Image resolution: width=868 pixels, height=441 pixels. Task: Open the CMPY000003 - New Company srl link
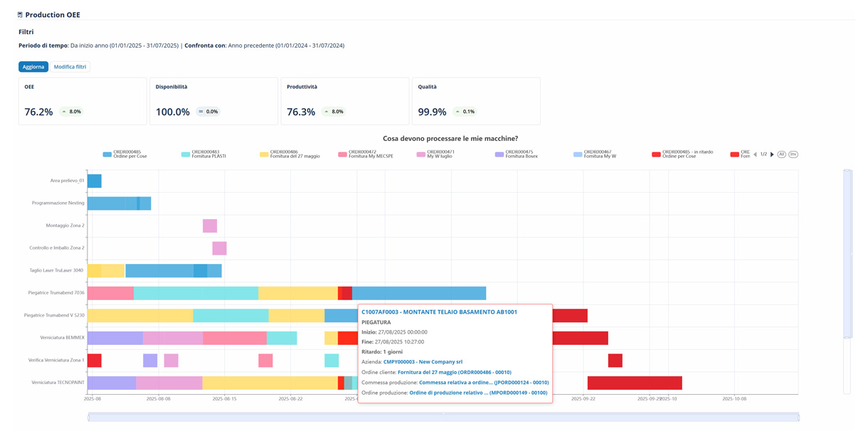[x=423, y=362]
